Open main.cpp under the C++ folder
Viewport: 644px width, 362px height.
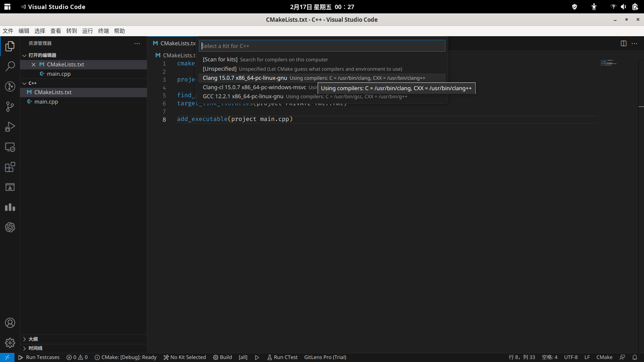(x=84, y=102)
